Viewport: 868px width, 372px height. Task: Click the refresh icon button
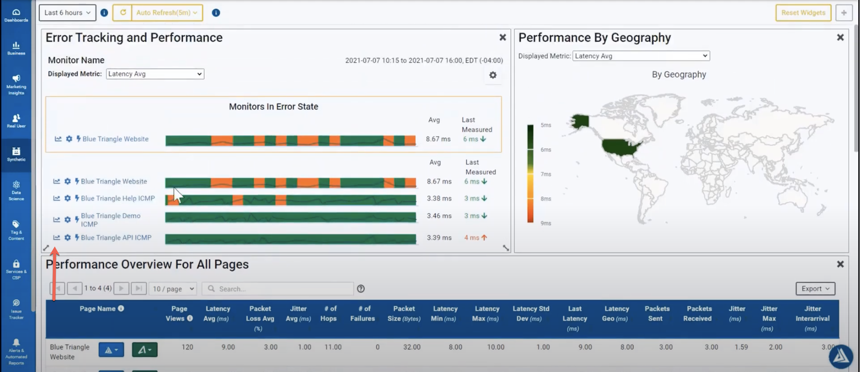(123, 13)
